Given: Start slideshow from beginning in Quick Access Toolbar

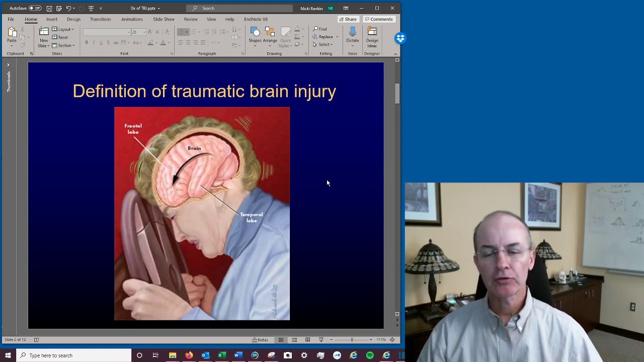Looking at the screenshot, I should (x=91, y=8).
